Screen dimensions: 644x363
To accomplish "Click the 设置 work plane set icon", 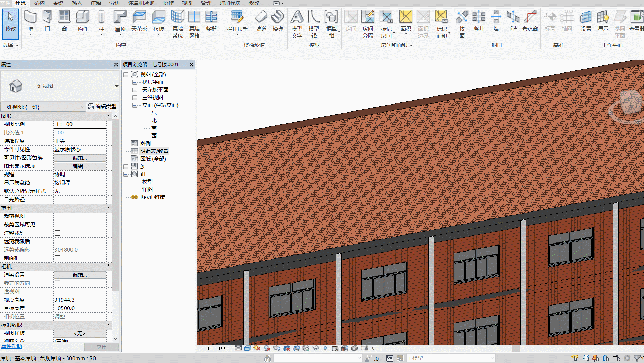I will (586, 17).
